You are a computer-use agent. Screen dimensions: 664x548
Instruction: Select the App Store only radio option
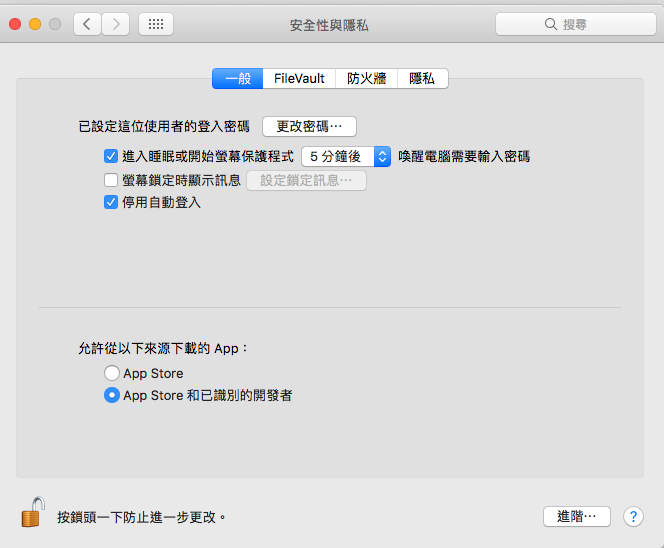(111, 373)
